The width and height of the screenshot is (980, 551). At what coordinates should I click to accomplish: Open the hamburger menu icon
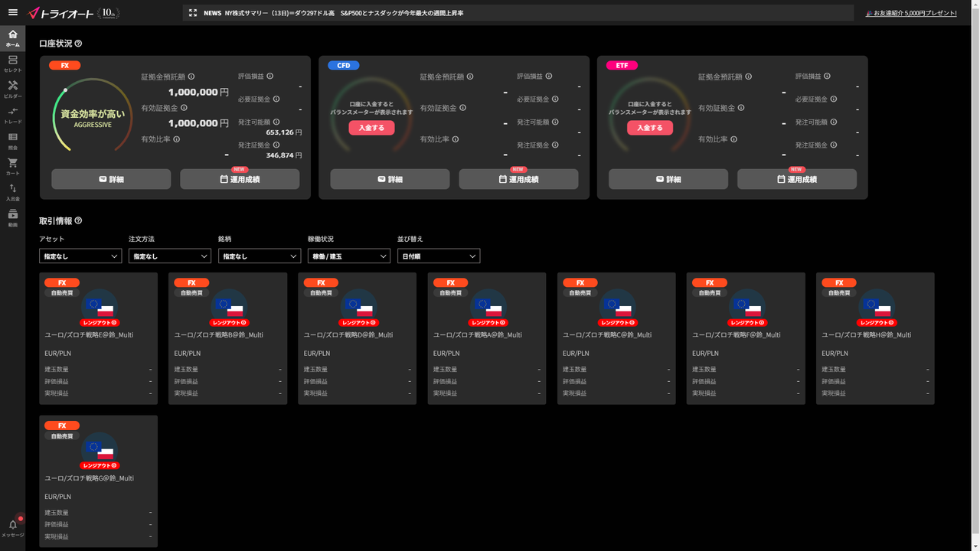(12, 12)
